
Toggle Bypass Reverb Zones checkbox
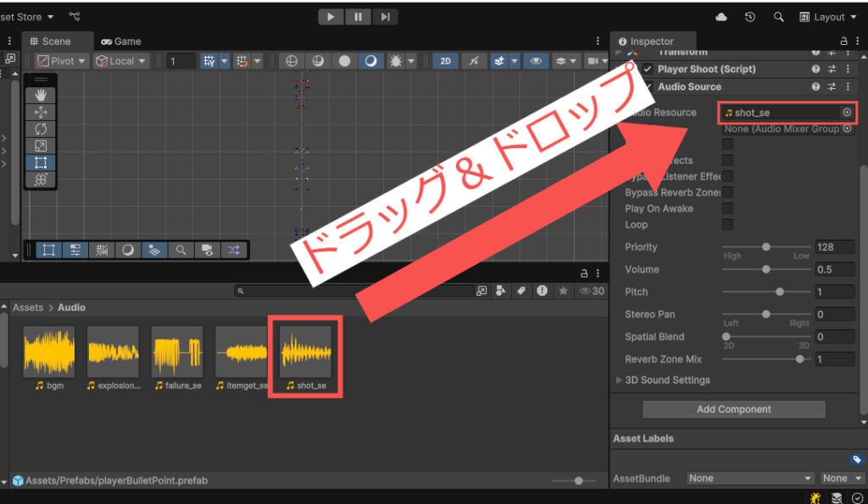click(727, 192)
